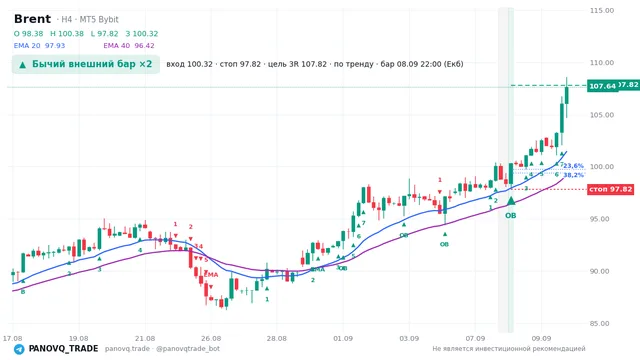Select the 38,2% Fibonacci level label
The height and width of the screenshot is (360, 640).
pos(573,175)
